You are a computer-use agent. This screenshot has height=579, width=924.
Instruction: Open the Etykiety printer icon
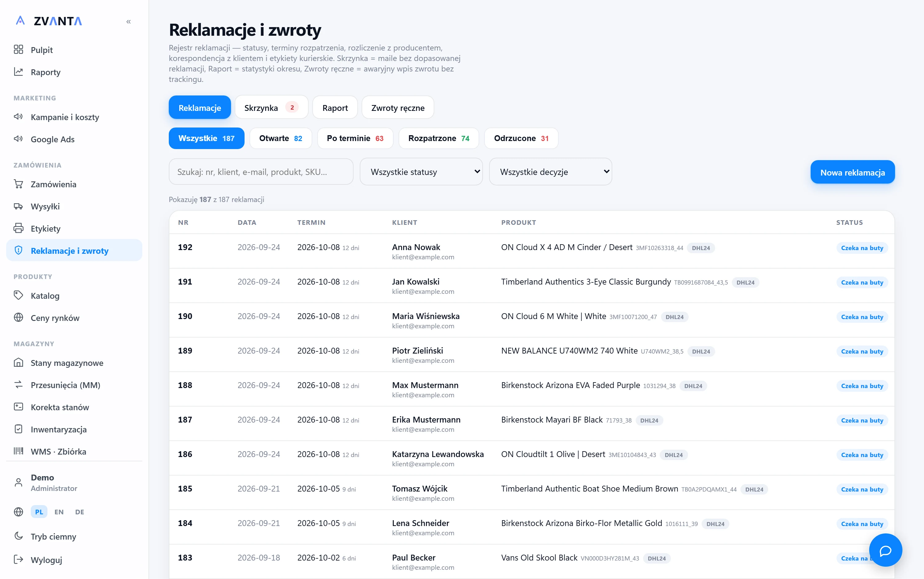tap(18, 228)
